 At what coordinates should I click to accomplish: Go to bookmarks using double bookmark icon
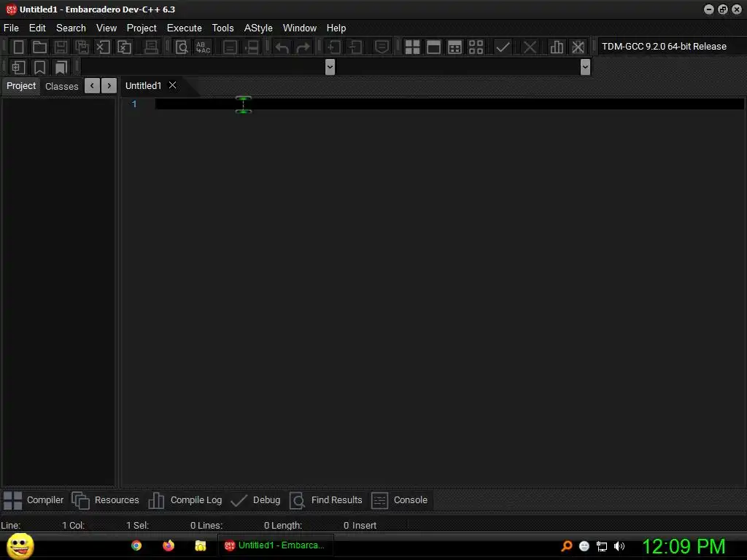point(61,67)
